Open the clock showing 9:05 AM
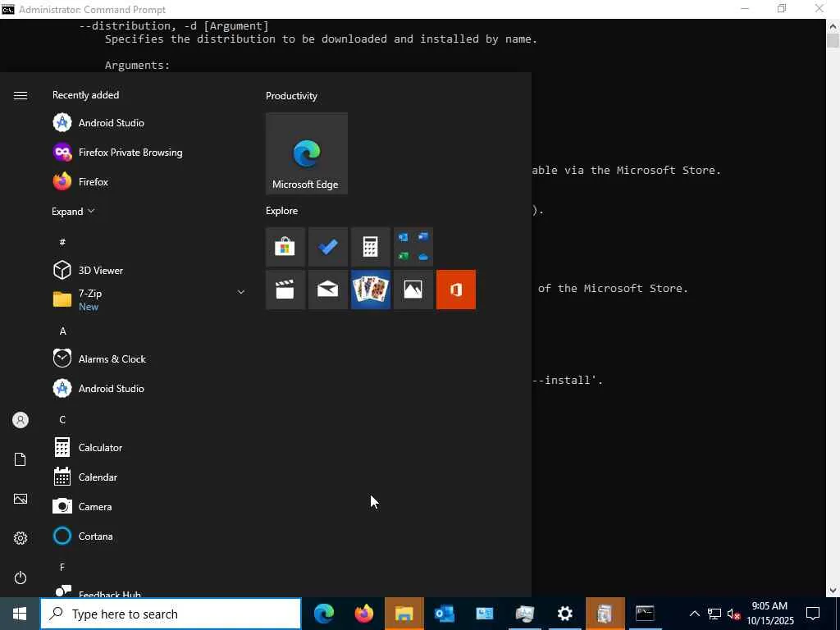This screenshot has height=630, width=840. [770, 614]
